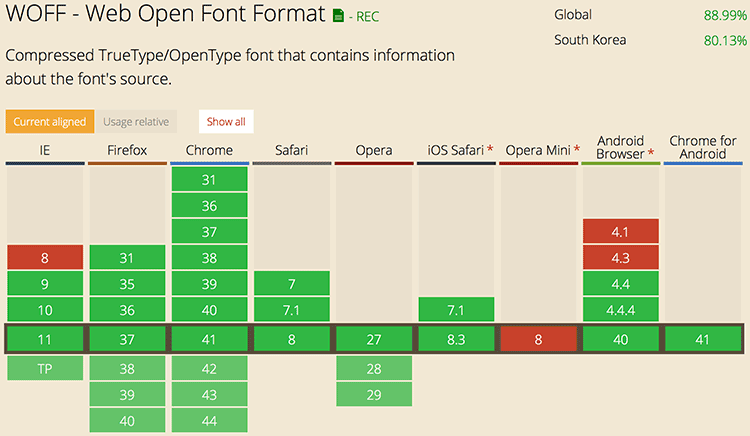Select the Safari 7.1 cell
The width and height of the screenshot is (750, 436).
click(x=292, y=310)
